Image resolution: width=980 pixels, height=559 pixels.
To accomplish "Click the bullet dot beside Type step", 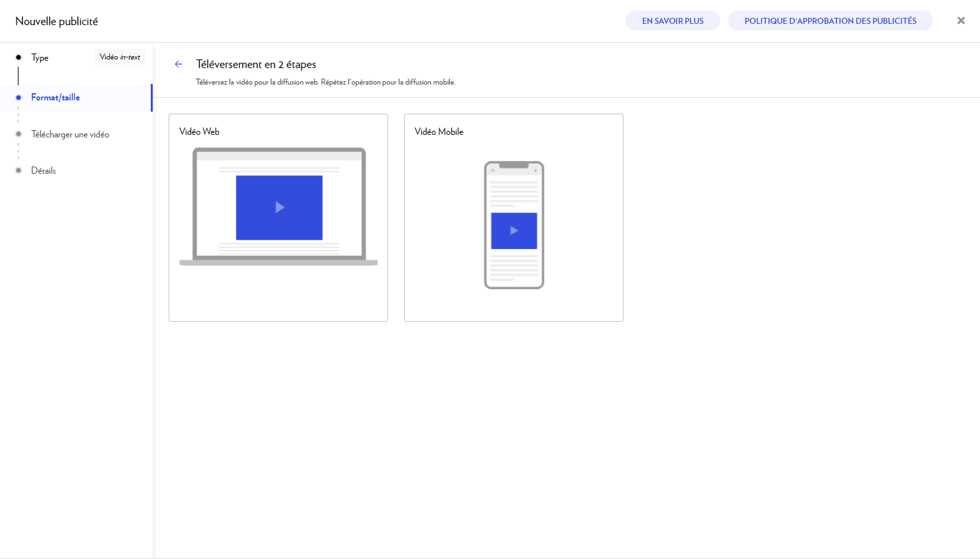I will [19, 57].
